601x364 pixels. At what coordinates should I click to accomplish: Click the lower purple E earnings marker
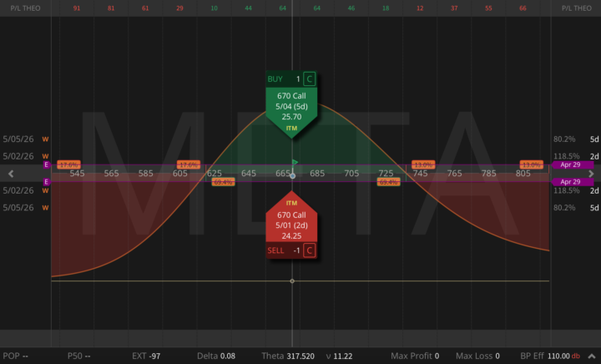click(47, 182)
